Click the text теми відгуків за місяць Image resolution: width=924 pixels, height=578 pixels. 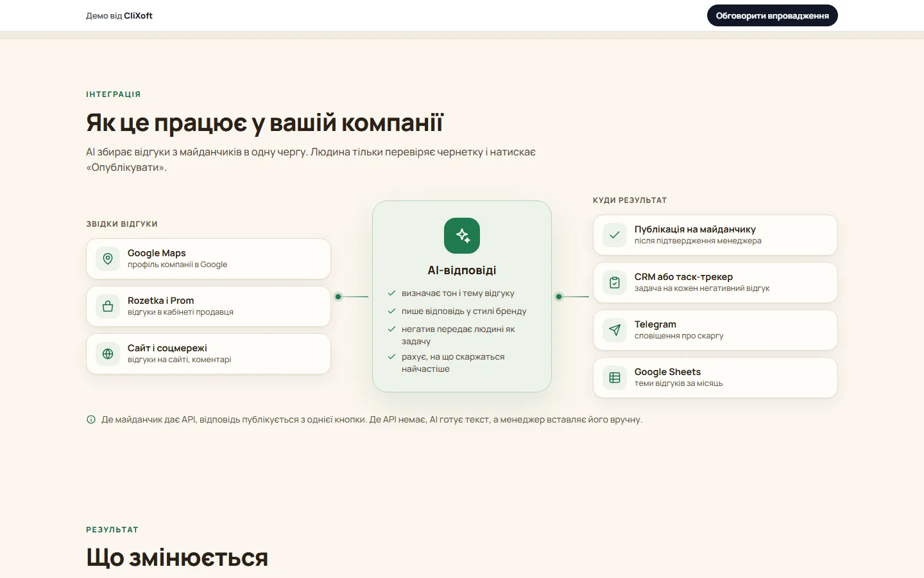[678, 383]
